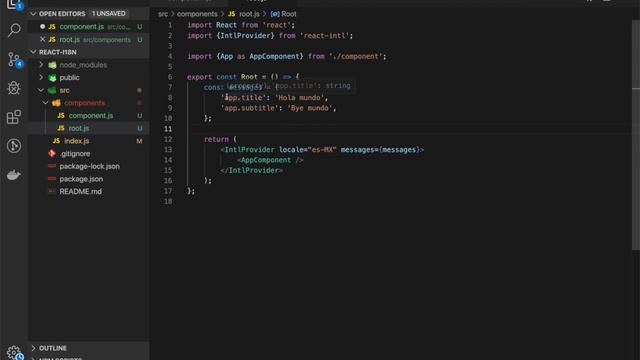Viewport: 640px width, 360px height.
Task: Click the editor vertical scrollbar
Action: [x=636, y=135]
